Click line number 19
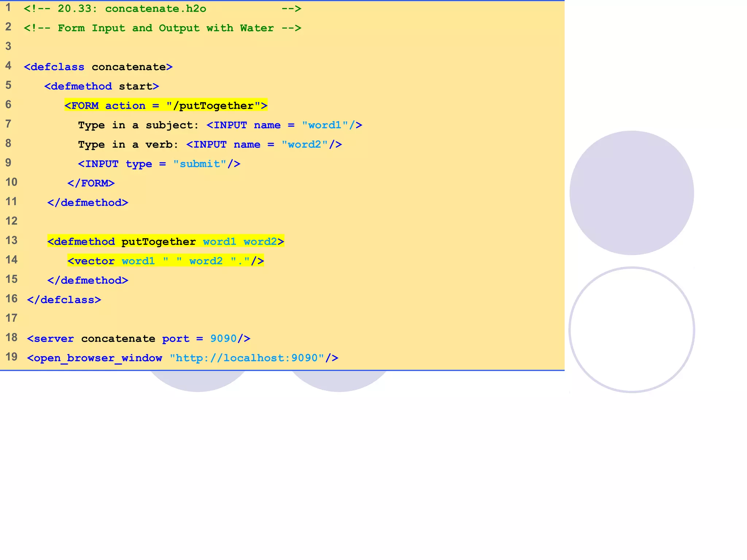The width and height of the screenshot is (747, 560). 11,357
